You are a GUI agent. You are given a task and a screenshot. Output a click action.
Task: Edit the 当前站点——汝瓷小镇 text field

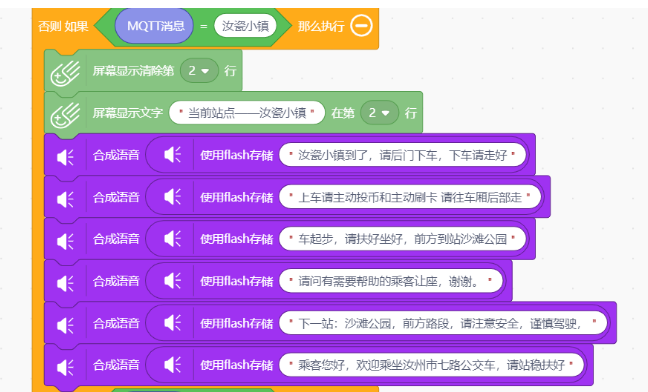(x=247, y=113)
